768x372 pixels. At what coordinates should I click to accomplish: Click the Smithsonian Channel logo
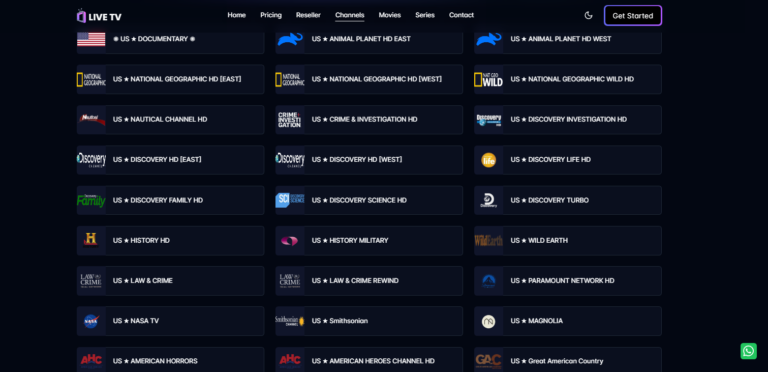tap(289, 321)
